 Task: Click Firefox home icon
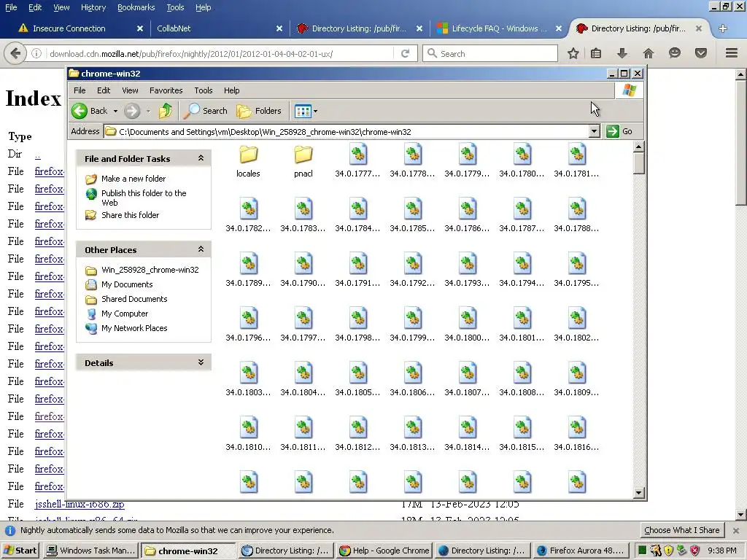(648, 53)
